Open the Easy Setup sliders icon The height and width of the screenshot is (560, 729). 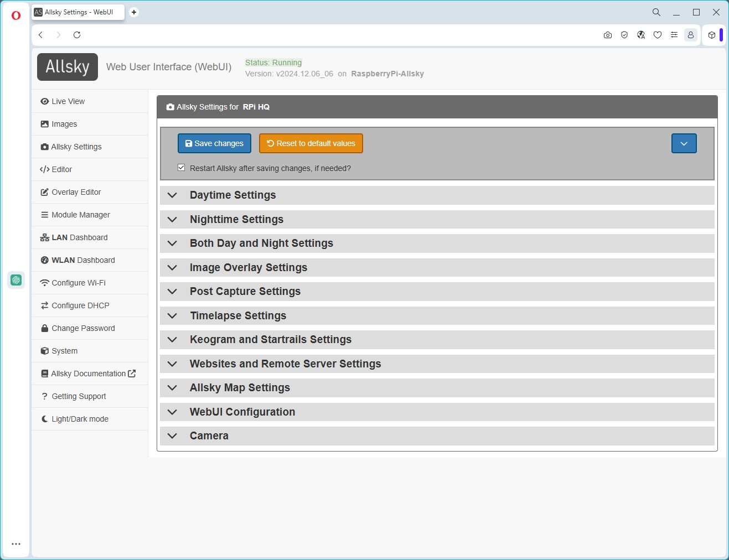[x=674, y=35]
